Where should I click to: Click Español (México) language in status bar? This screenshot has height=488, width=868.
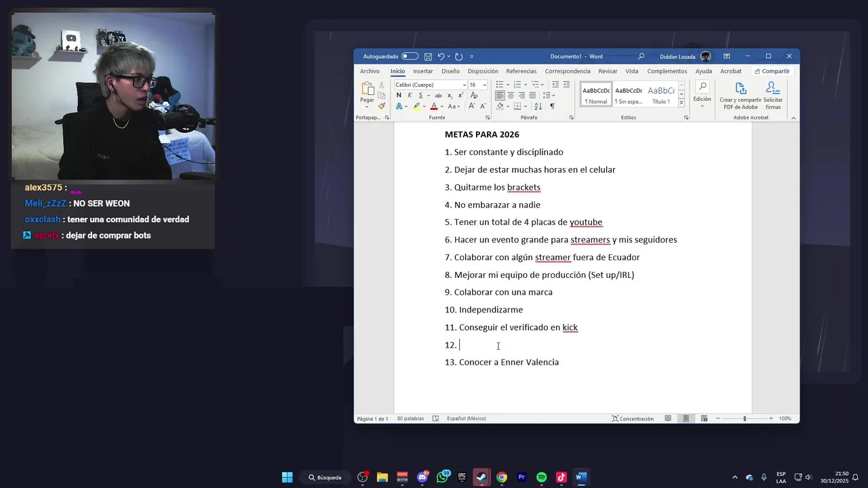click(466, 418)
